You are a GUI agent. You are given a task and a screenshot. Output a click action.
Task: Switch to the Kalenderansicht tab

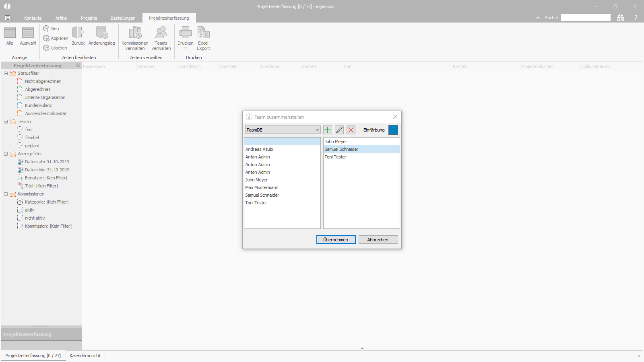(85, 356)
